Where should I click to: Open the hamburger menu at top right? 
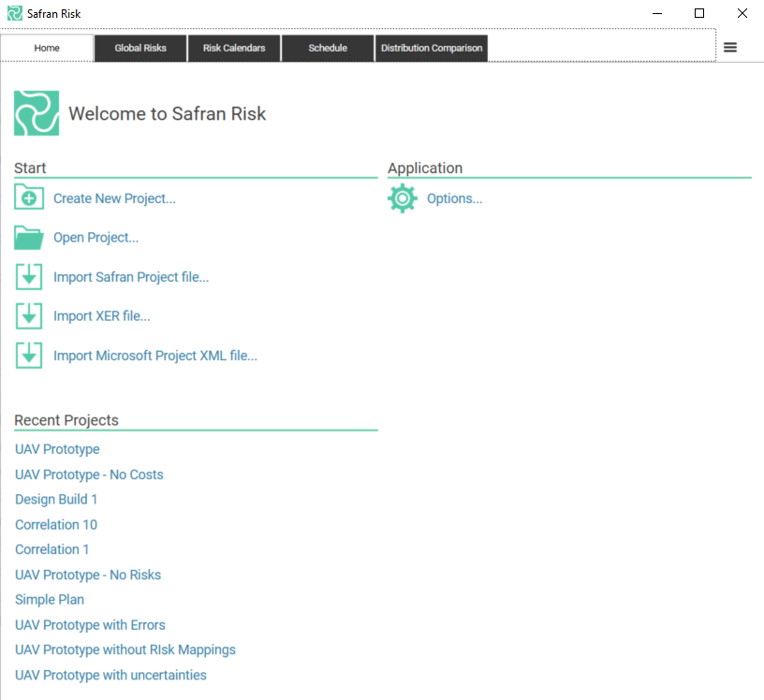730,48
